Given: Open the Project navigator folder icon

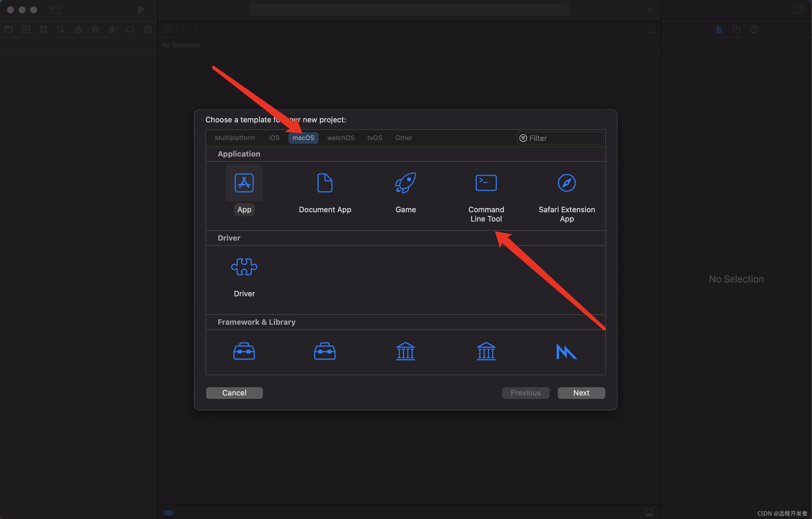Looking at the screenshot, I should click(x=9, y=29).
